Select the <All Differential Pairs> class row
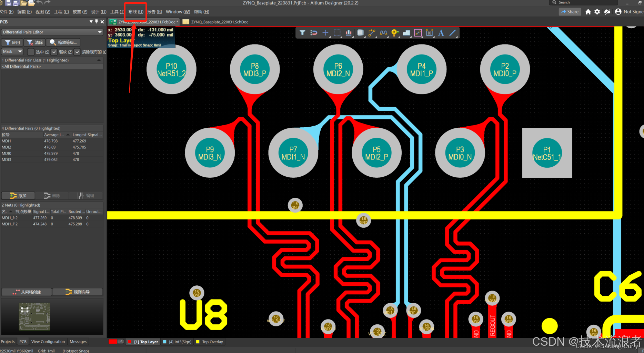 52,66
